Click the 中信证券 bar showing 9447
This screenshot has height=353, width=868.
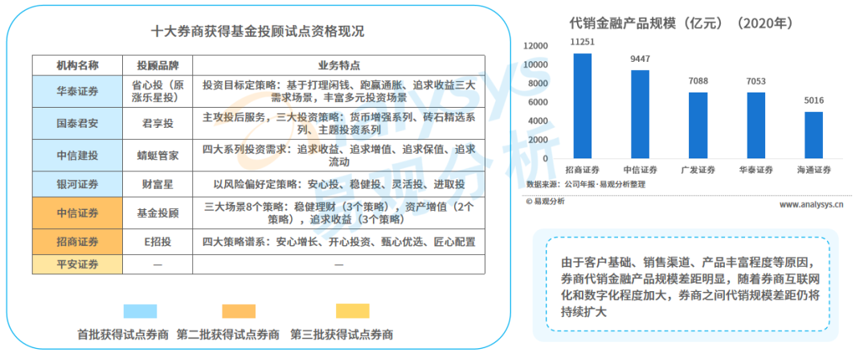point(641,114)
